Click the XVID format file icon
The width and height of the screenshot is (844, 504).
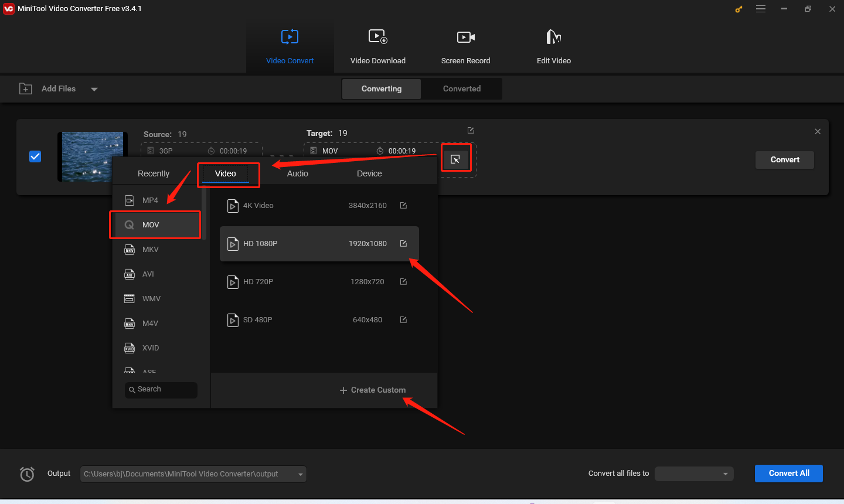[130, 348]
